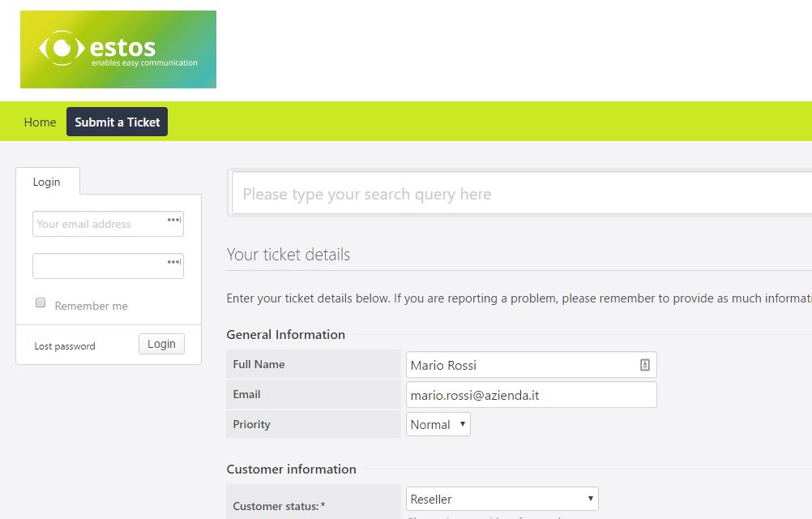Click the Your ticket details heading
812x519 pixels.
pyautogui.click(x=288, y=255)
